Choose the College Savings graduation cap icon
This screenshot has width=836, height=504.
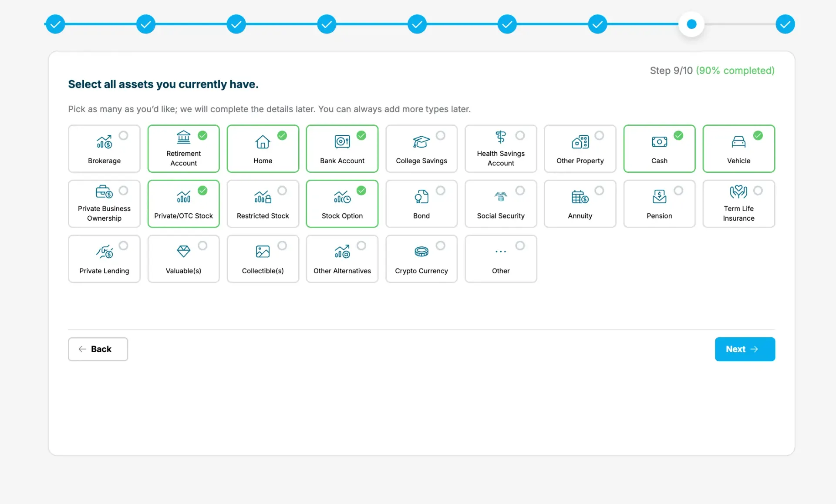tap(421, 142)
